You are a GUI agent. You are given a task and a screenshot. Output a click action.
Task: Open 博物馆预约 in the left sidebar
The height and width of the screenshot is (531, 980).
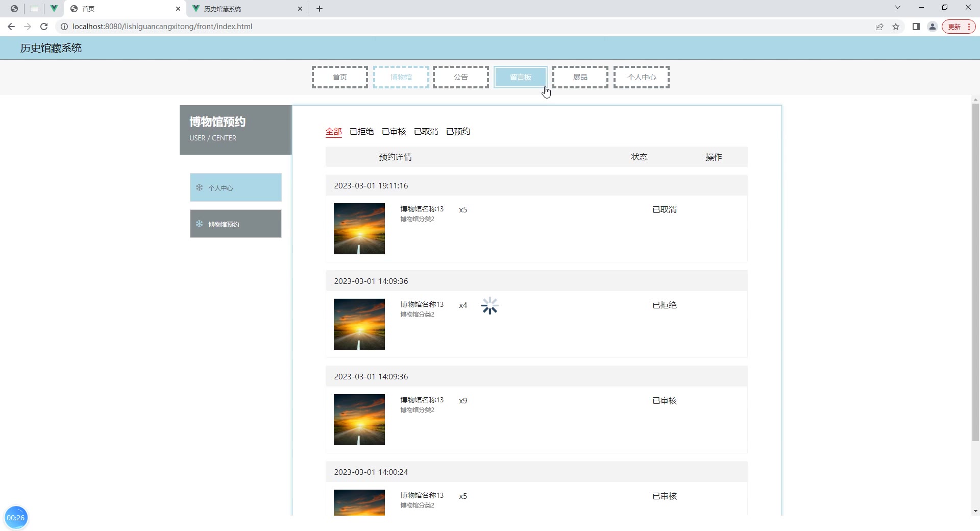236,224
